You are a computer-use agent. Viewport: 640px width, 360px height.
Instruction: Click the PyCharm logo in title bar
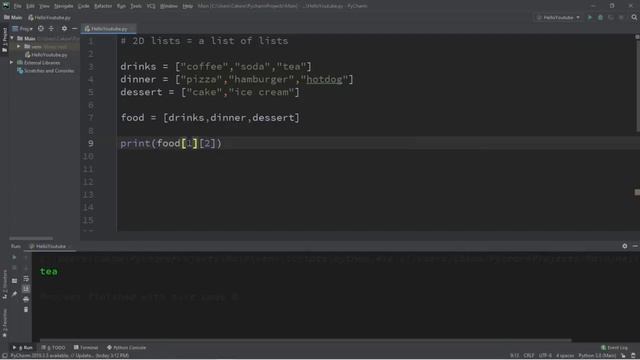[x=6, y=6]
